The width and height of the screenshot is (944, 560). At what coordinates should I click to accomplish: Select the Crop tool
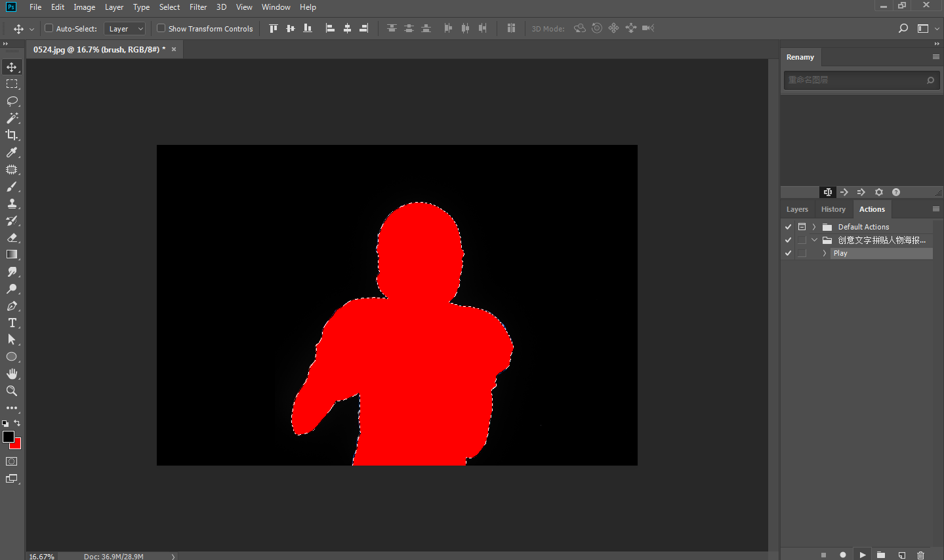[x=12, y=135]
